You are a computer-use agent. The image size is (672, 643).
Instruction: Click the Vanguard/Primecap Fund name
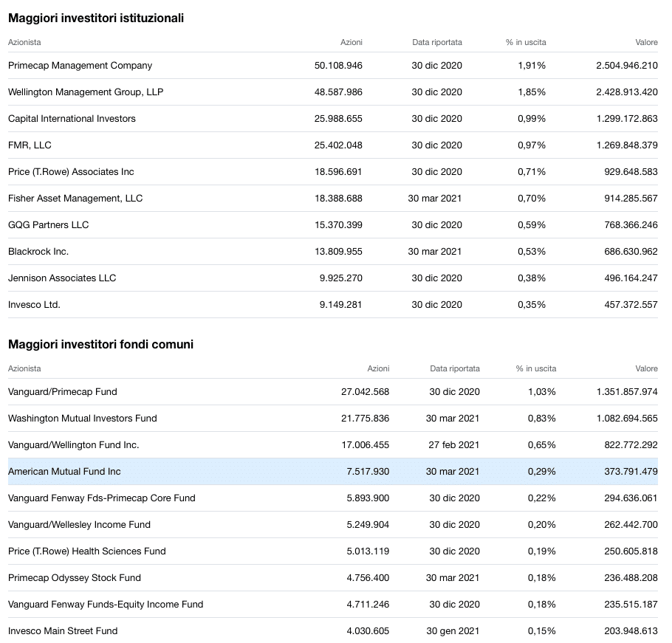tap(63, 392)
